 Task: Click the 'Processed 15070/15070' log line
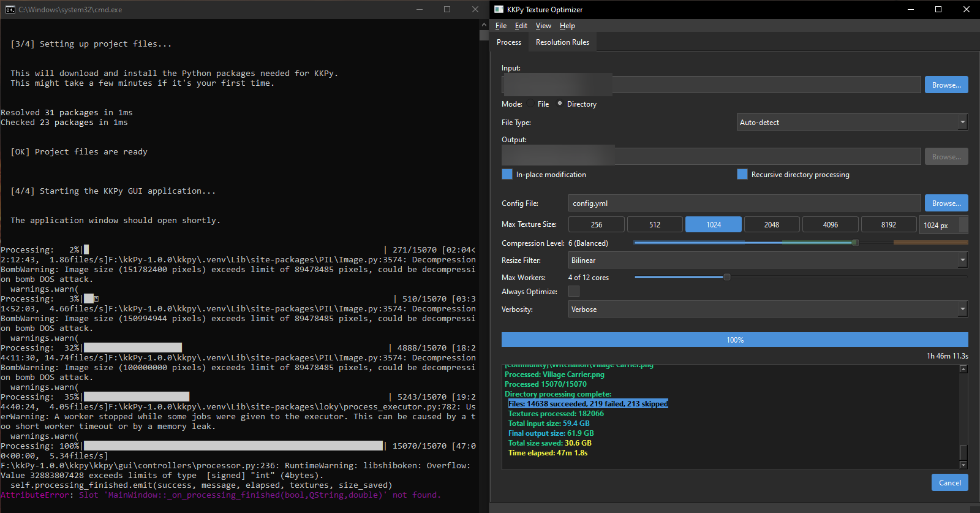(546, 384)
